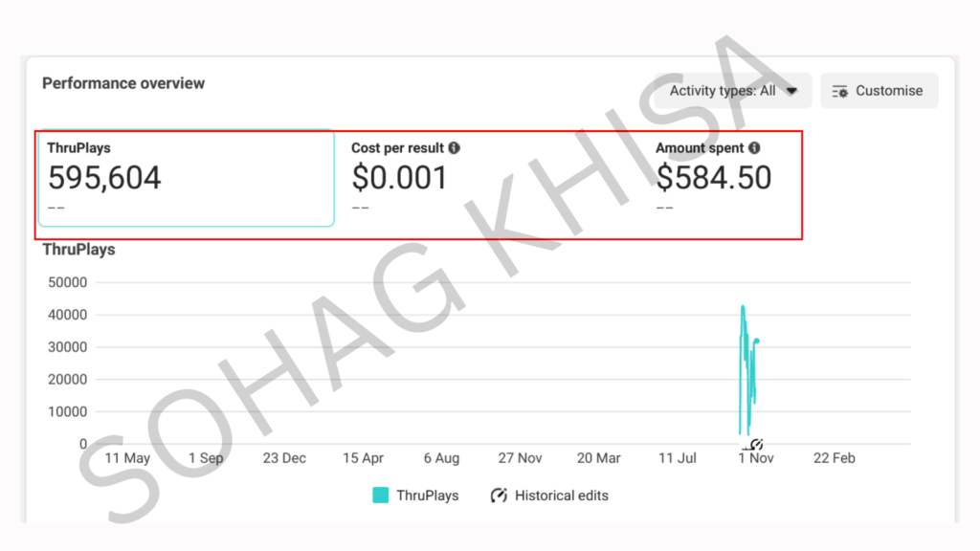
Task: Click the ThruPlays line spike on chart
Action: pyautogui.click(x=744, y=316)
